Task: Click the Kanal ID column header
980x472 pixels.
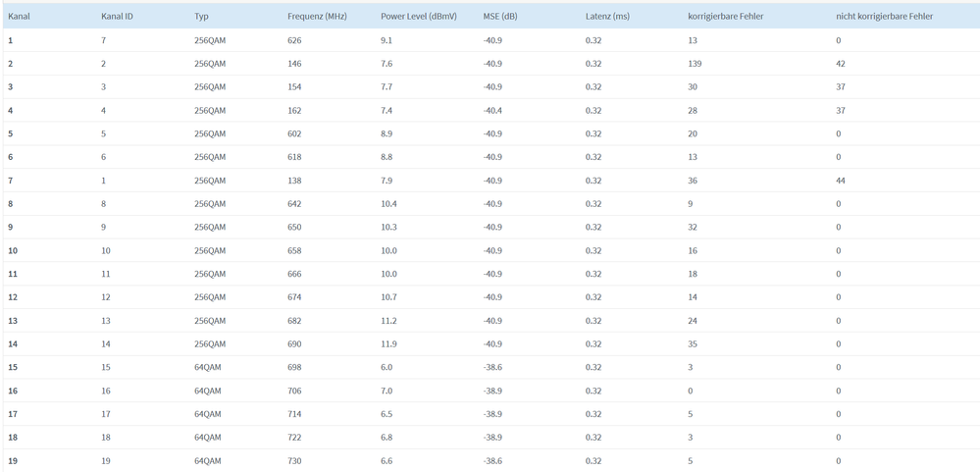Action: tap(117, 17)
